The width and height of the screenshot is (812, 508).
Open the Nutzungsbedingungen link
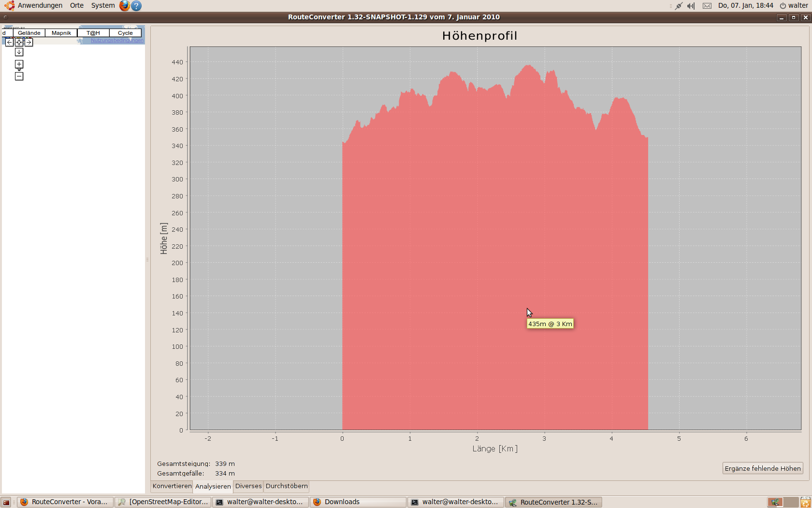(117, 41)
